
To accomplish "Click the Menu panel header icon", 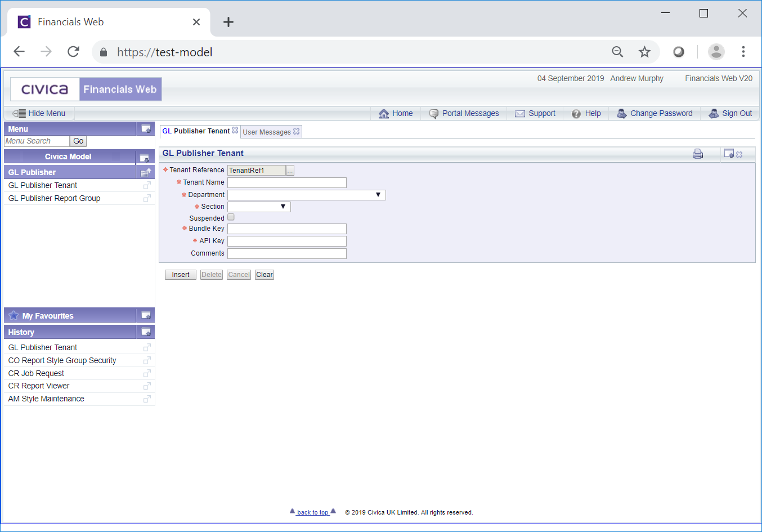I will (x=146, y=129).
